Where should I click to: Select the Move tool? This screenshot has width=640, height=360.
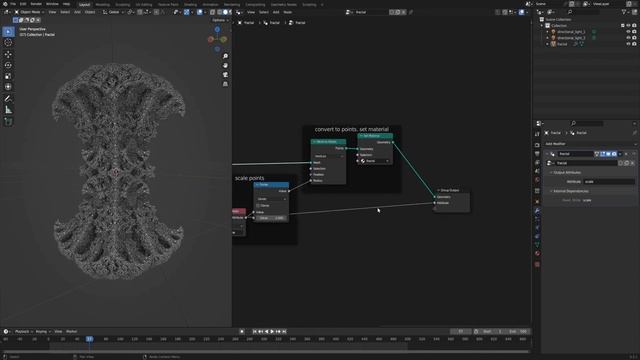tap(8, 54)
